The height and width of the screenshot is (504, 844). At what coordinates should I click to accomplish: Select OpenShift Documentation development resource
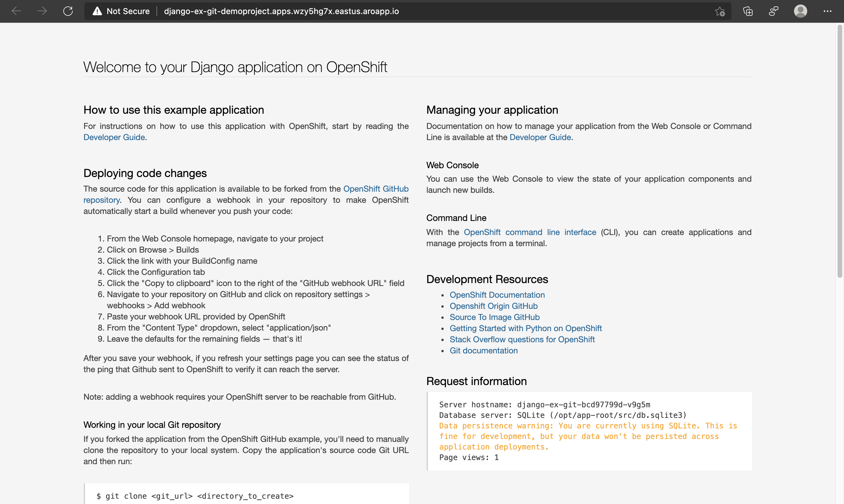click(497, 294)
